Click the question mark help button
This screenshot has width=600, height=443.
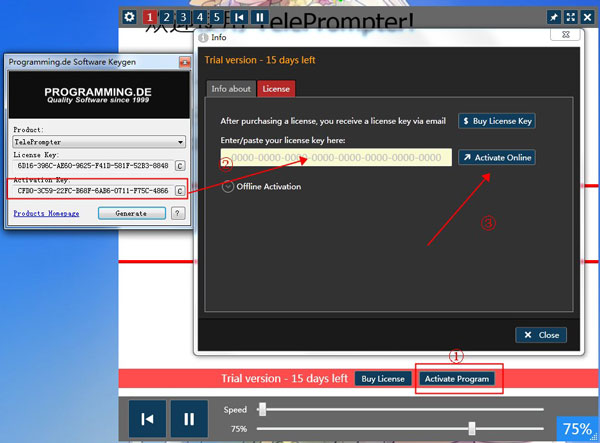[178, 213]
